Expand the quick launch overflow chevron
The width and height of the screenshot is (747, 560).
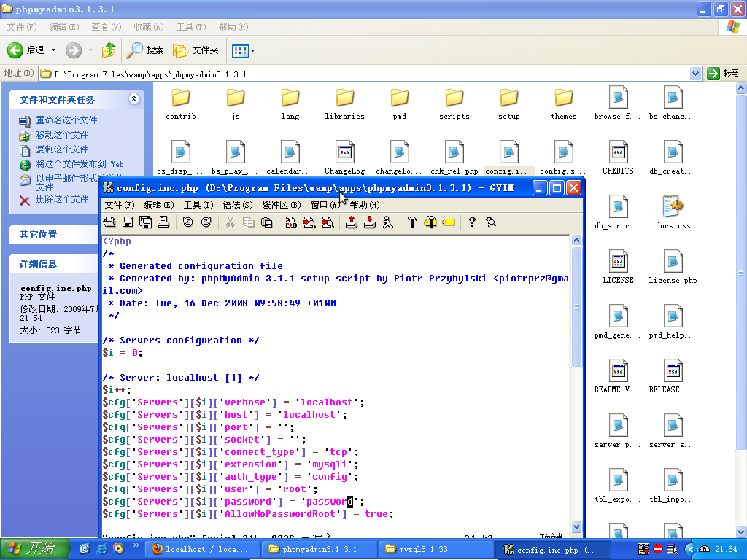(x=136, y=545)
